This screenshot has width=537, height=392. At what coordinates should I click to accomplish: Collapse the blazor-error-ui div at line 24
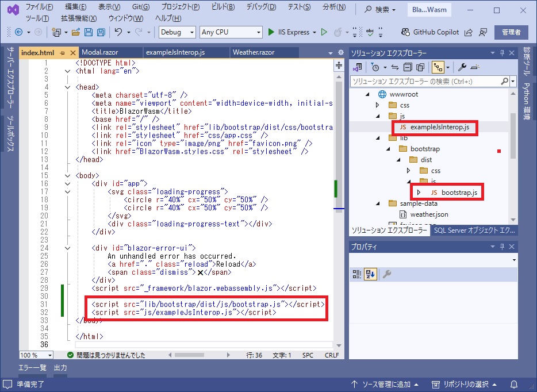tap(67, 248)
